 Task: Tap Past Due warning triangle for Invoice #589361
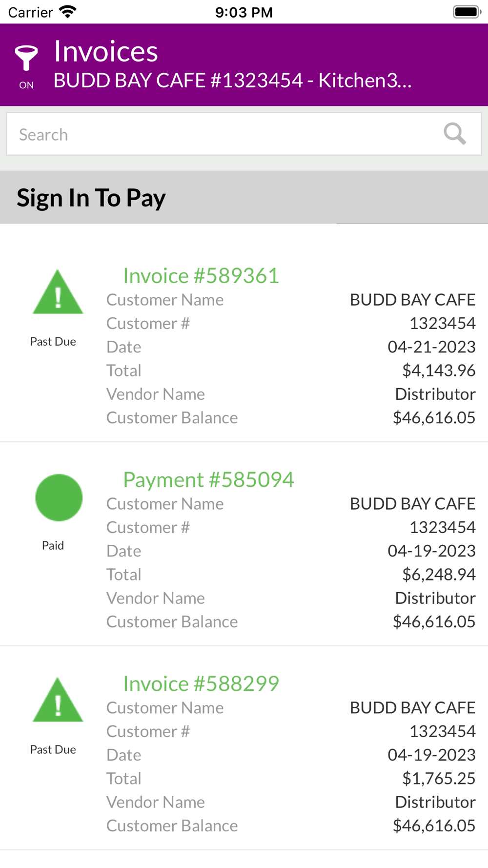(58, 292)
